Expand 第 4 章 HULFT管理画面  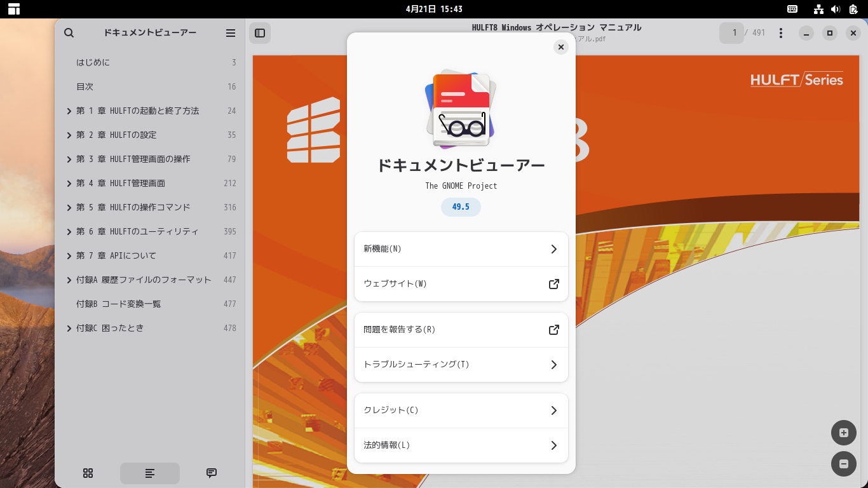(69, 184)
